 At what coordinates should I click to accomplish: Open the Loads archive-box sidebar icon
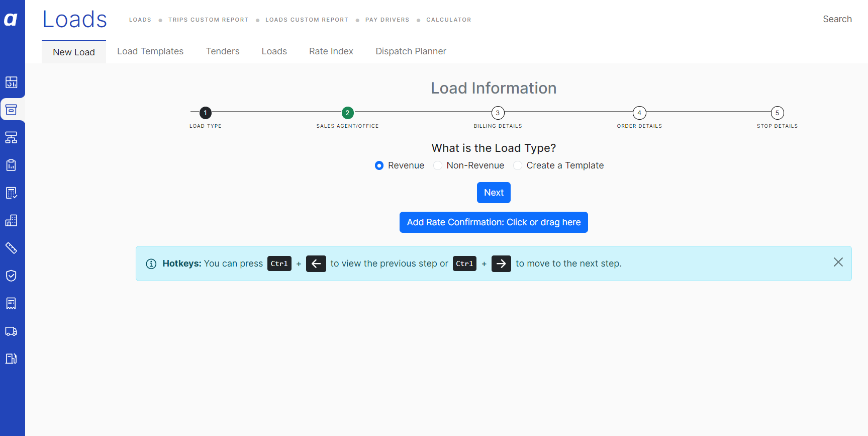point(11,110)
